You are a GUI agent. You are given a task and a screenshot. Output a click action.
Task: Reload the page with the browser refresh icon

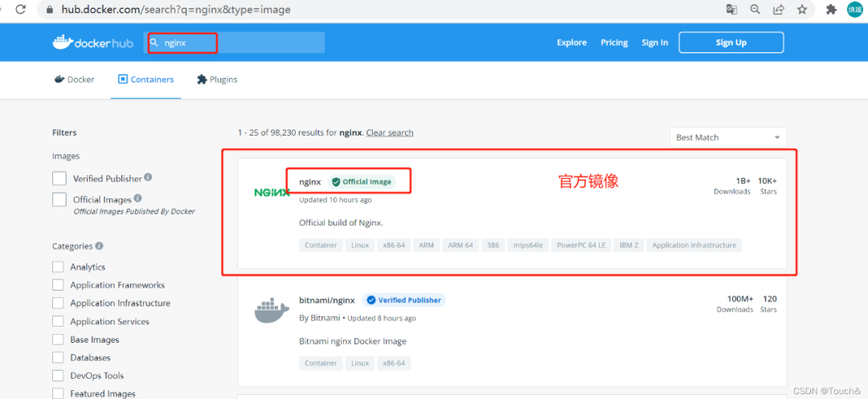pos(20,10)
